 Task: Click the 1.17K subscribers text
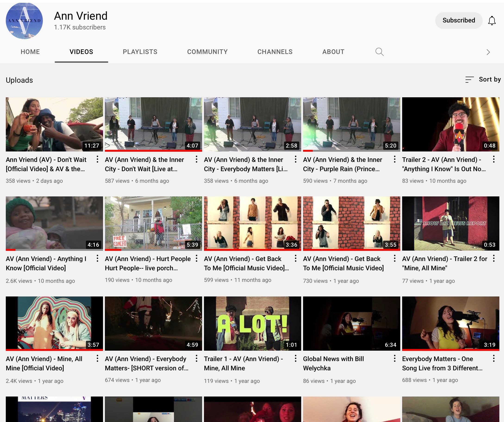tap(80, 27)
